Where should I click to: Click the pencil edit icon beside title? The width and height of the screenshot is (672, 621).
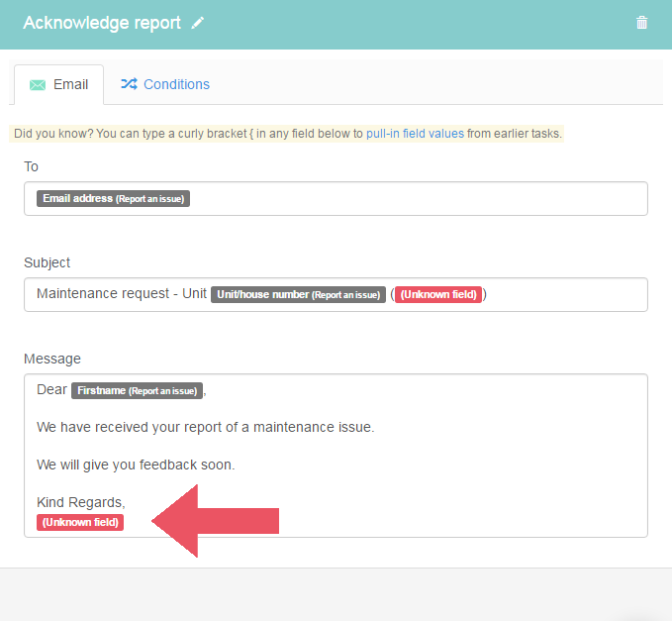point(198,23)
